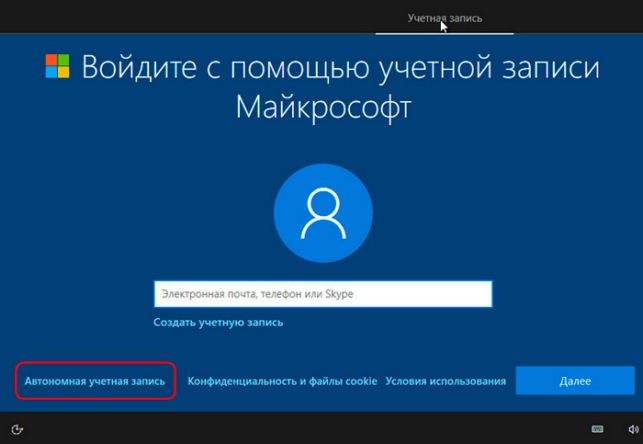Select the Учетная запись tab
The width and height of the screenshot is (643, 444).
point(445,18)
